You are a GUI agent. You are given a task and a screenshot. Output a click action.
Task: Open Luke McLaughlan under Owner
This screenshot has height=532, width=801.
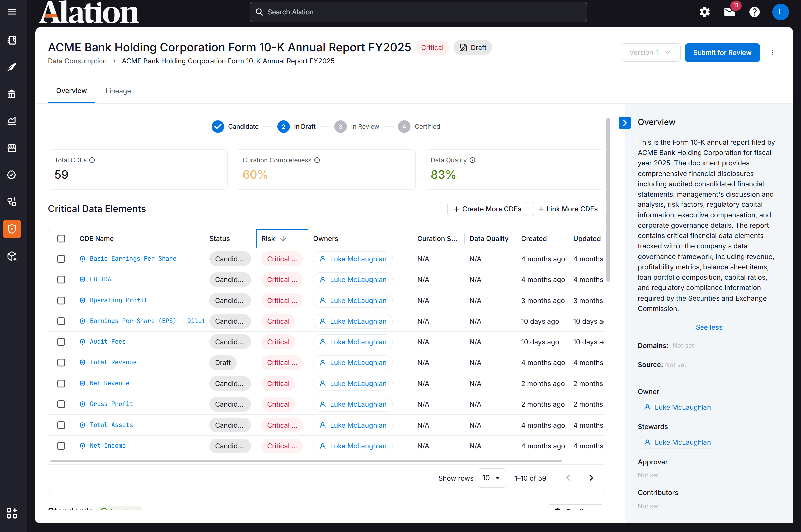pyautogui.click(x=678, y=407)
